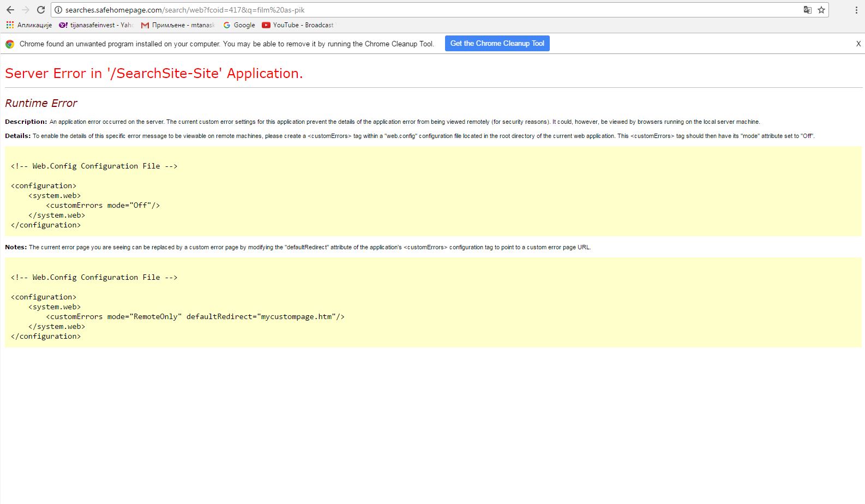The height and width of the screenshot is (504, 865).
Task: Open the YouTube - Broadcast bookmark
Action: [x=298, y=25]
